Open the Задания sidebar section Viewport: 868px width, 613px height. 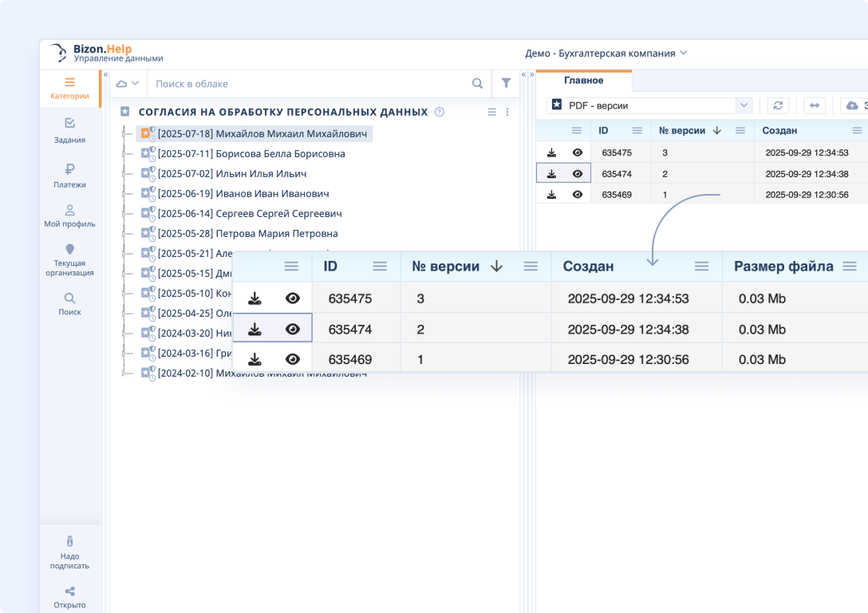pyautogui.click(x=69, y=131)
